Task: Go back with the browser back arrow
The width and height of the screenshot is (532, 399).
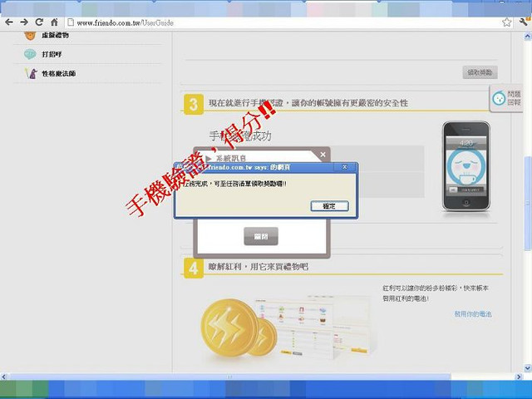Action: [9, 22]
